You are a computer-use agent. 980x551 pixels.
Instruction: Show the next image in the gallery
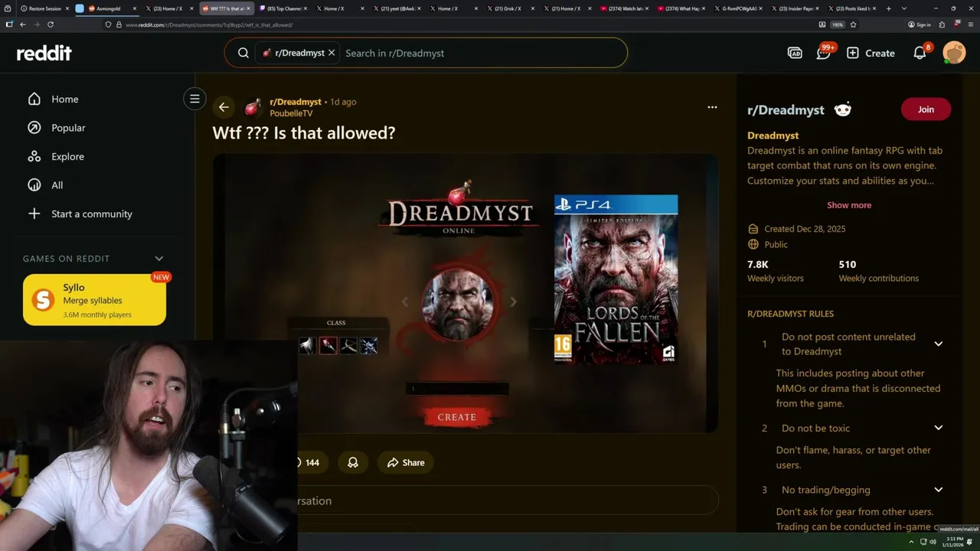513,302
